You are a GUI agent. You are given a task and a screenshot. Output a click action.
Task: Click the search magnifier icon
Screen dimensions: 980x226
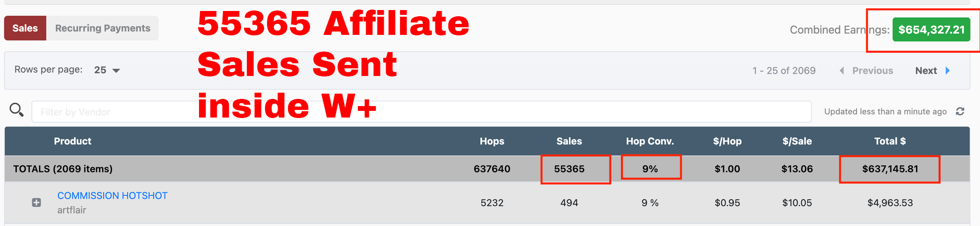pyautogui.click(x=16, y=110)
